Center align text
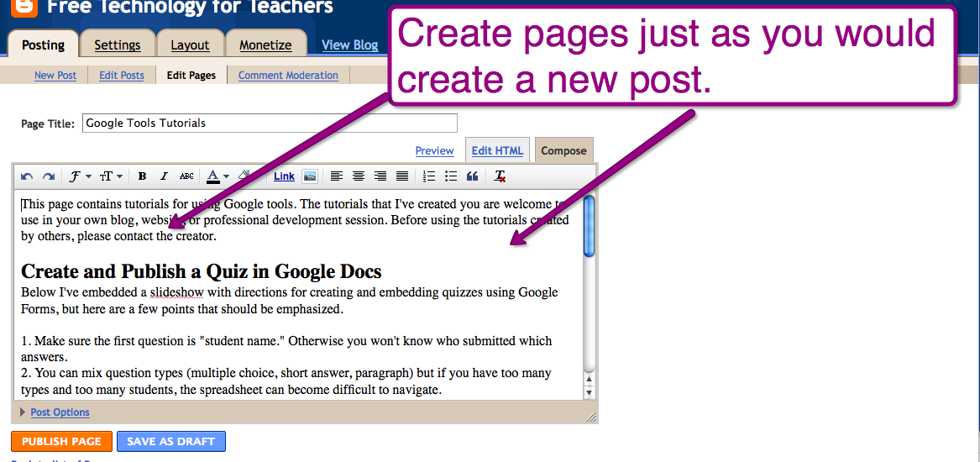Image resolution: width=980 pixels, height=462 pixels. click(x=358, y=177)
